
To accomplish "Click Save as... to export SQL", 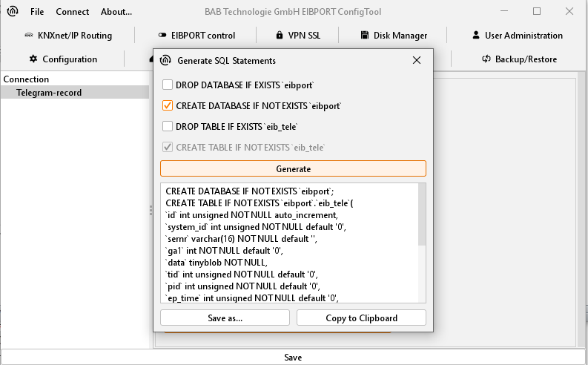I will pos(225,318).
